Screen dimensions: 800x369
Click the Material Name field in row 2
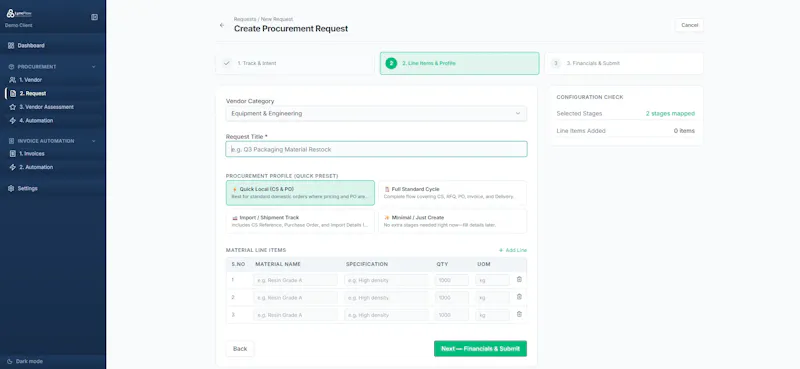295,298
